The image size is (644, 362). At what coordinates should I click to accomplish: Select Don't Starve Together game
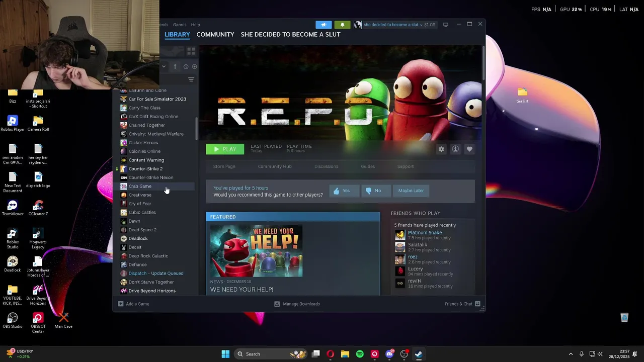(157, 282)
